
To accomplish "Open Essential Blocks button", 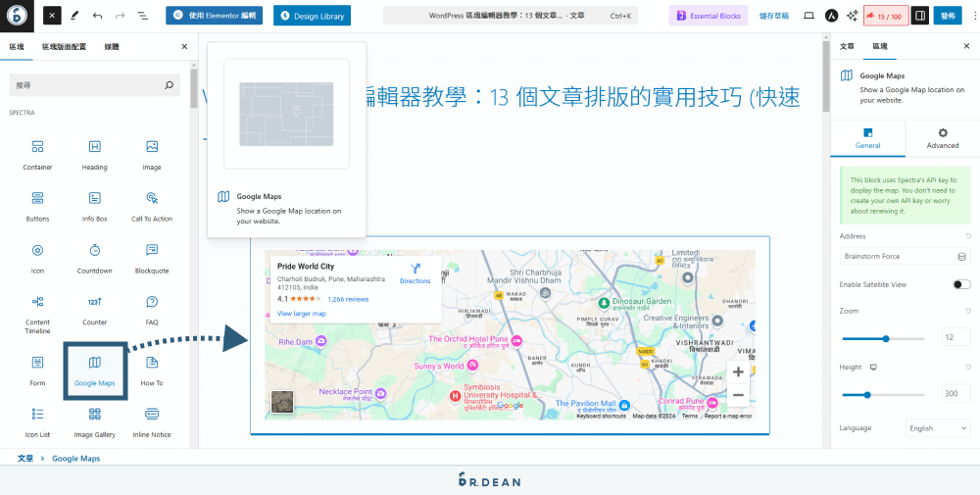I will coord(709,16).
